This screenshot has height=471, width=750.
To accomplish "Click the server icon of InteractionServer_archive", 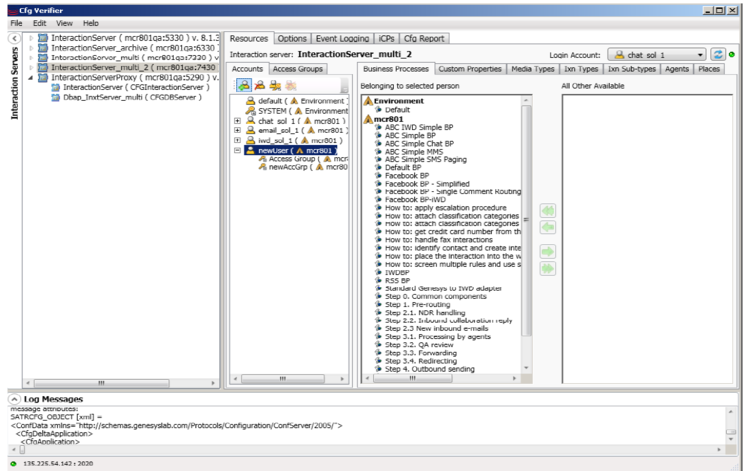I will coord(43,48).
